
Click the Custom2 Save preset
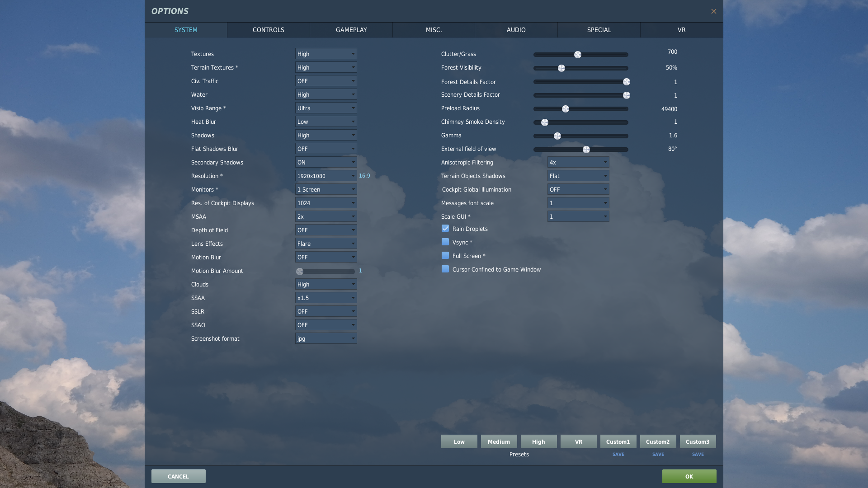pos(658,454)
